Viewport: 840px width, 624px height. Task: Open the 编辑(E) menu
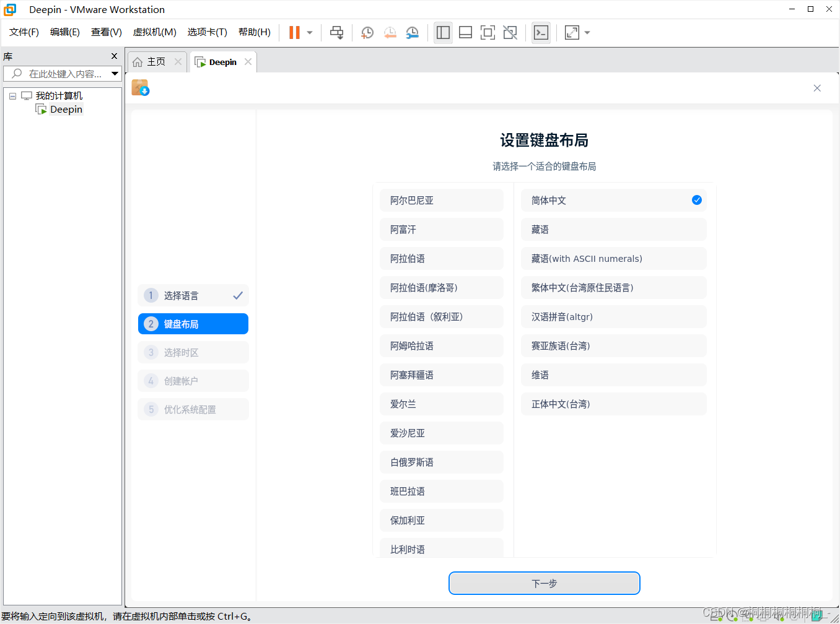[x=65, y=32]
